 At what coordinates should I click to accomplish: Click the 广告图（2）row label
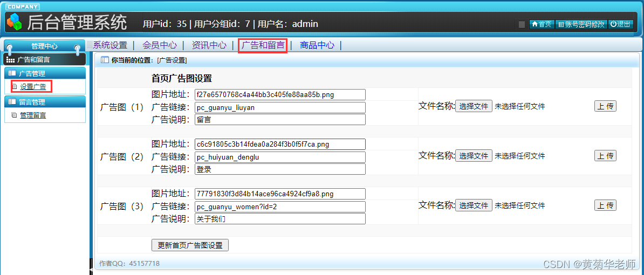tap(122, 157)
